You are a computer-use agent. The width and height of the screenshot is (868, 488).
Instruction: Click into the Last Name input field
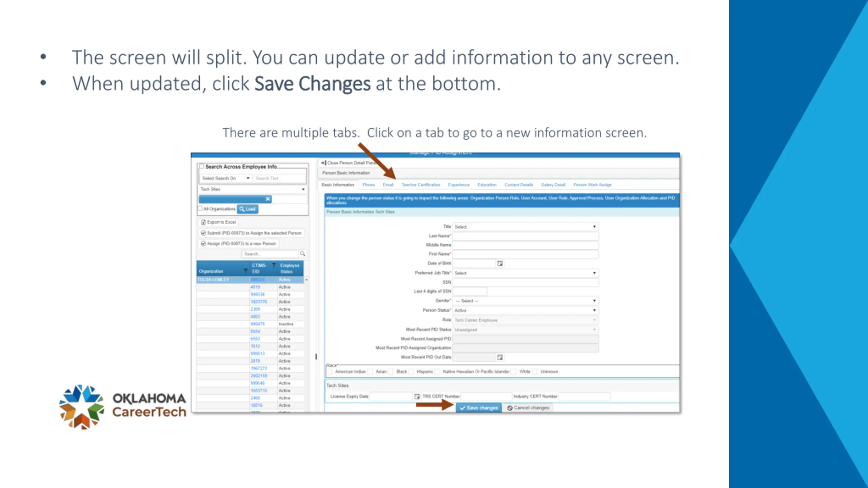pyautogui.click(x=526, y=236)
